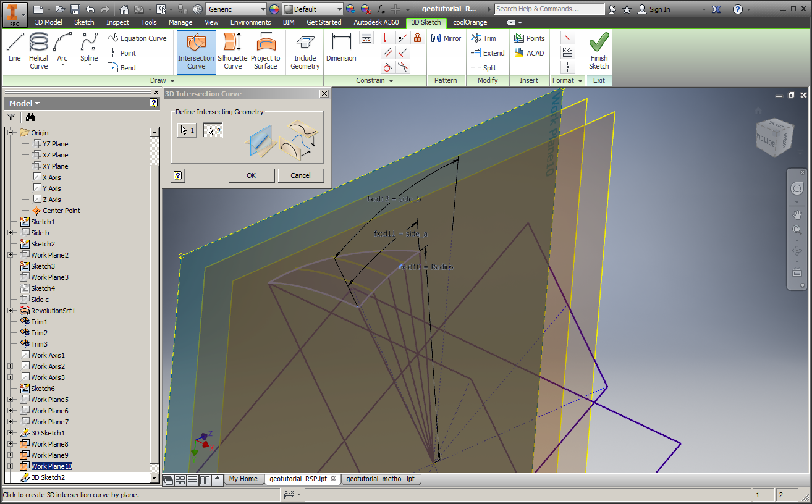Import Points from spreadsheet
812x504 pixels.
point(530,38)
